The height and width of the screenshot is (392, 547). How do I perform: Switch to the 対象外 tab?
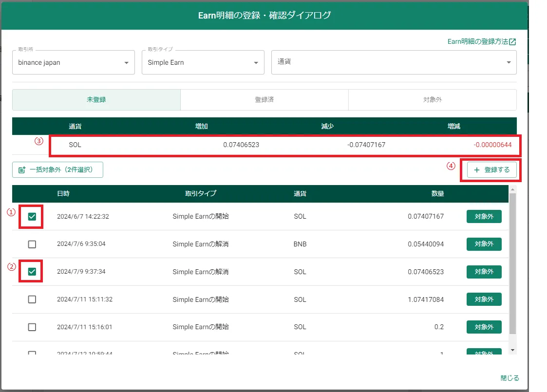(432, 99)
